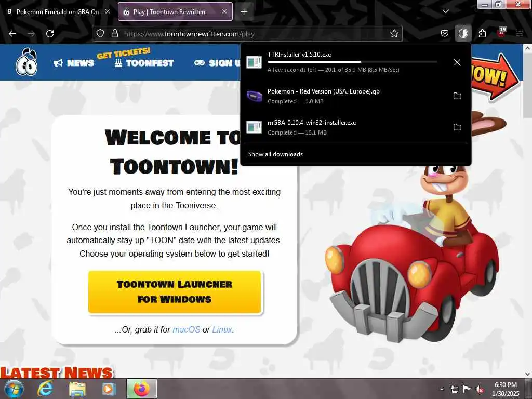Bookmark this page with the star icon
Image resolution: width=532 pixels, height=399 pixels.
click(x=394, y=34)
